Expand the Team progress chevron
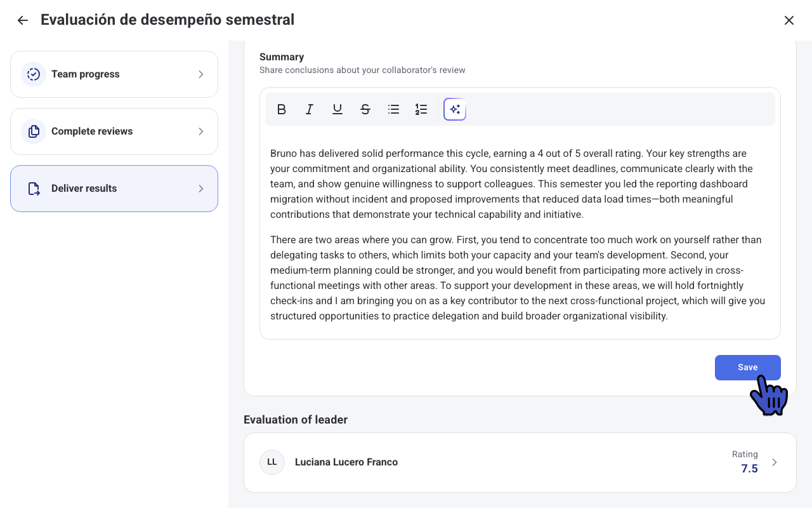This screenshot has width=812, height=508. pyautogui.click(x=201, y=74)
